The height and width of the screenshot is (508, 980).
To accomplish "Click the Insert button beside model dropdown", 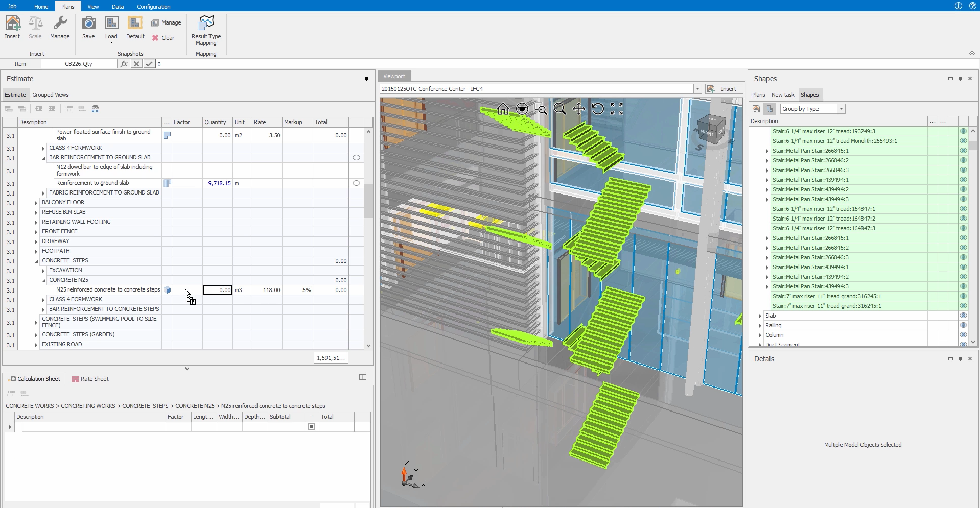I will click(x=723, y=89).
